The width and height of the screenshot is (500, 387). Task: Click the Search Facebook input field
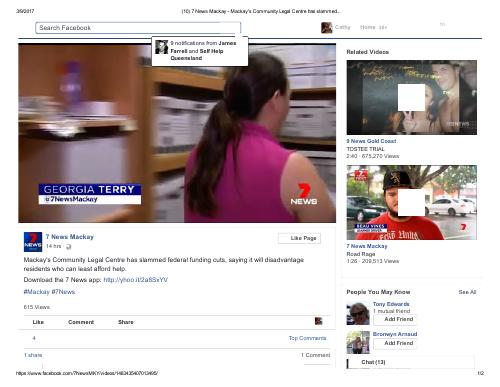[138, 28]
